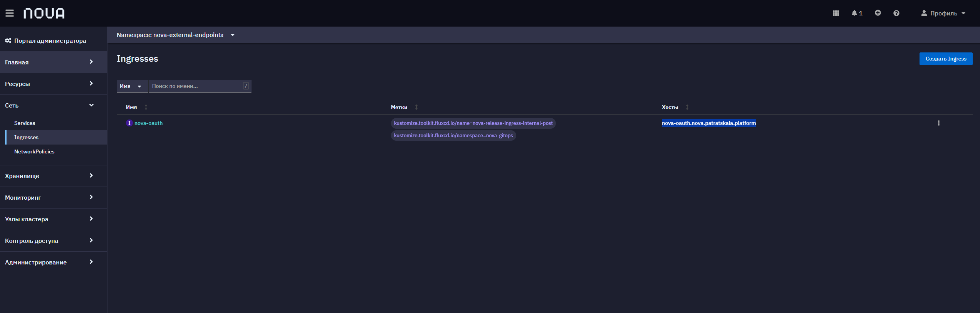Open the kebab actions menu for nova-oauth
This screenshot has height=313, width=980.
pos(938,123)
